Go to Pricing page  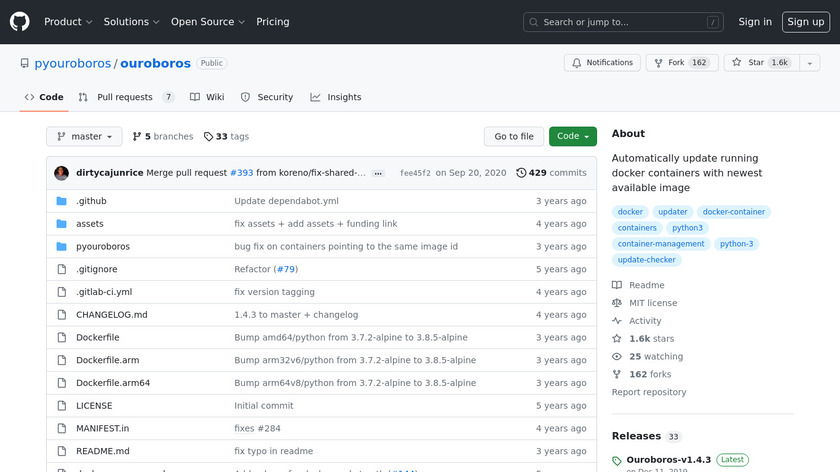pos(273,22)
